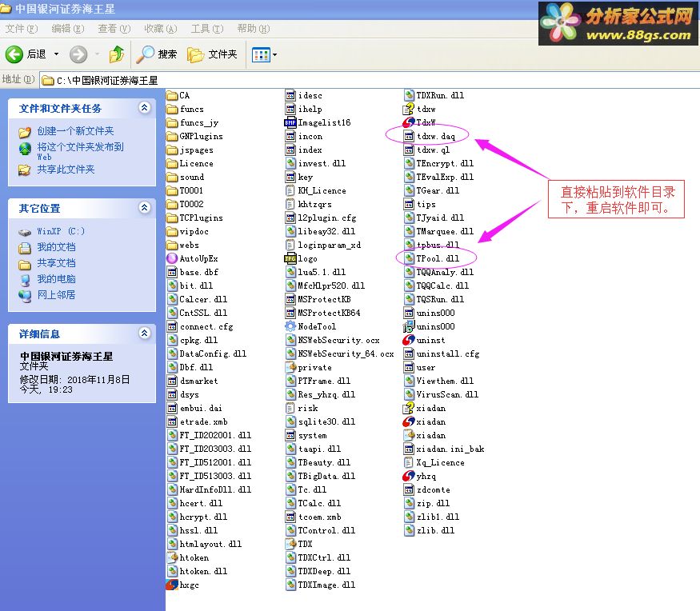Select file name HardInfoDll.dll

(x=216, y=489)
